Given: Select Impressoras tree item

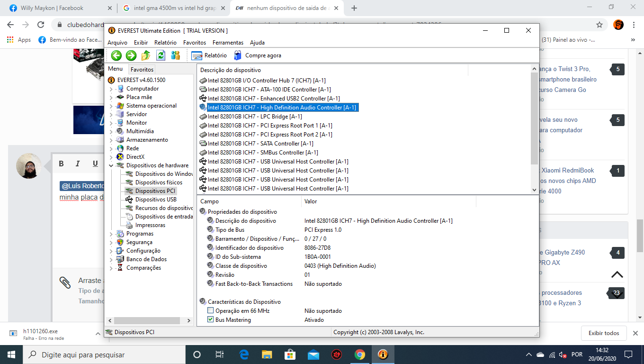Looking at the screenshot, I should [x=150, y=225].
